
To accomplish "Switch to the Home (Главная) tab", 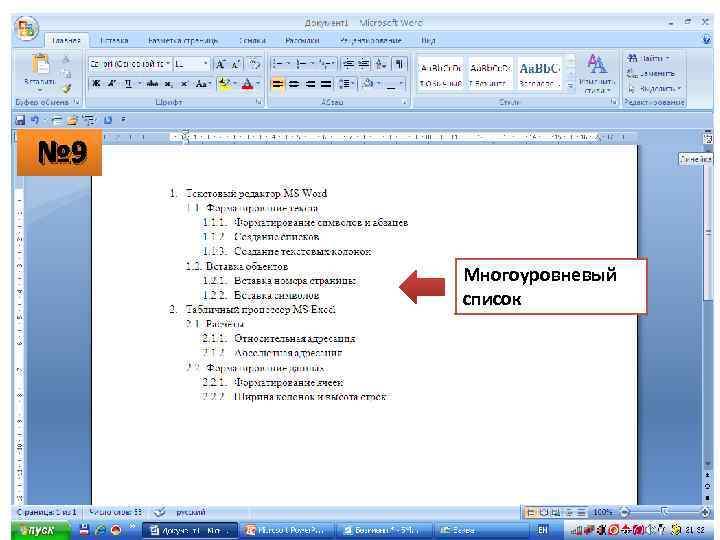I will tap(66, 40).
